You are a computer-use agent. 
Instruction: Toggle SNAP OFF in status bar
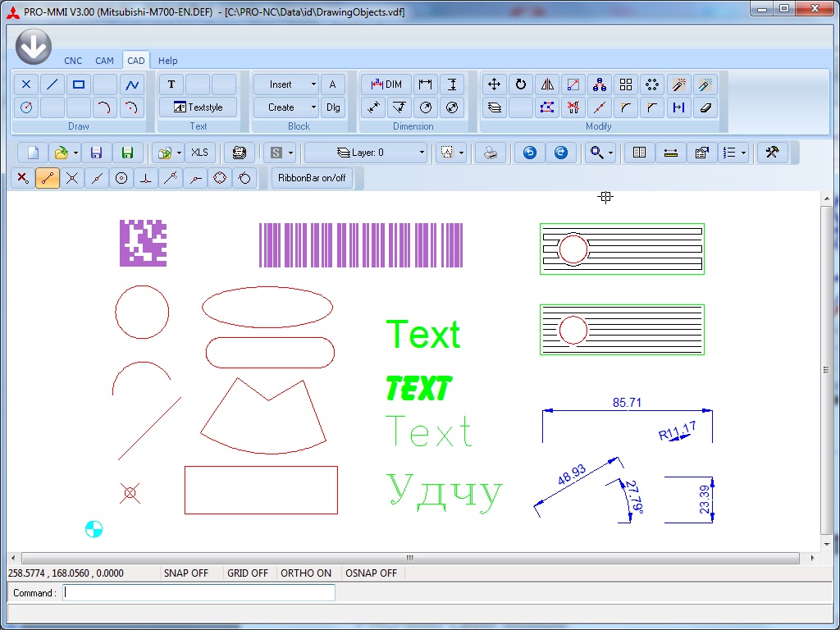(186, 573)
